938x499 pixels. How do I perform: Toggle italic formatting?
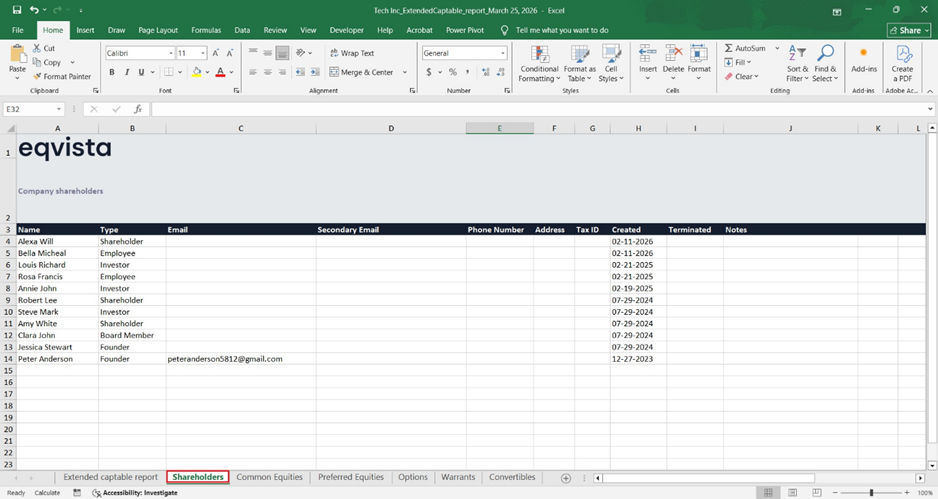pos(126,72)
